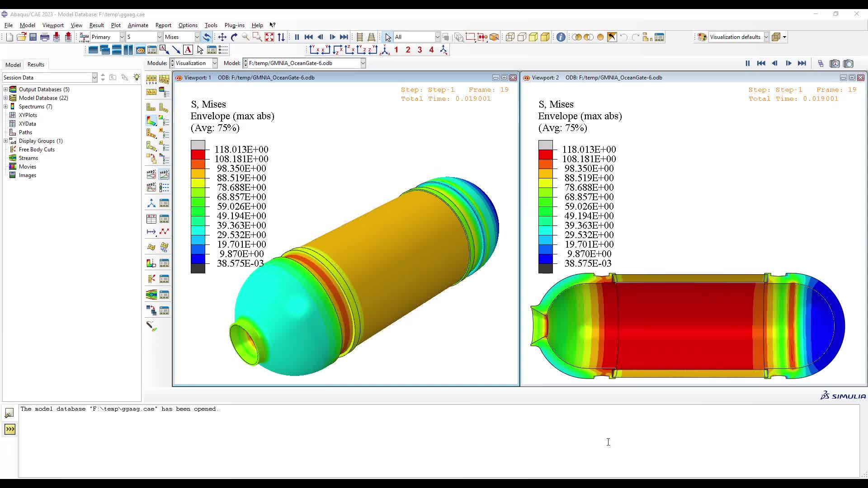The image size is (868, 488).
Task: Open the Animate menu
Action: 138,25
